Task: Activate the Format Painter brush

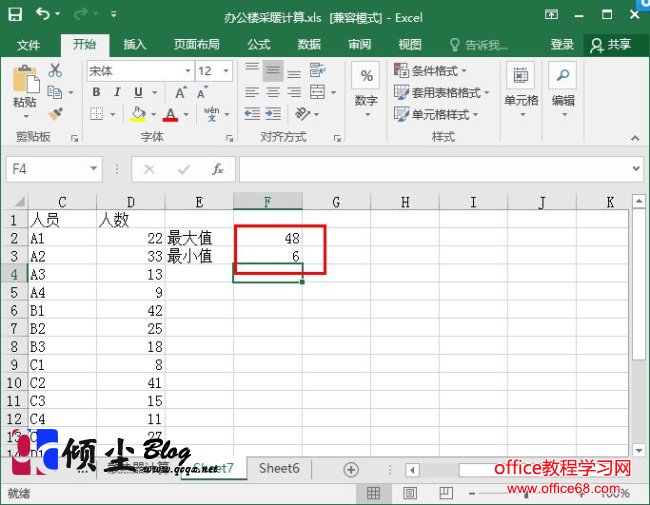Action: pos(55,114)
